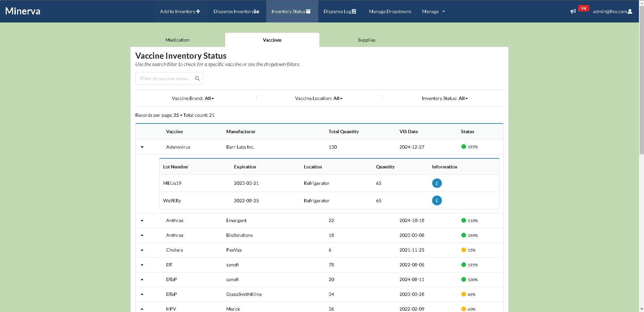Expand the DT sanofi row
The image size is (644, 312).
(142, 265)
